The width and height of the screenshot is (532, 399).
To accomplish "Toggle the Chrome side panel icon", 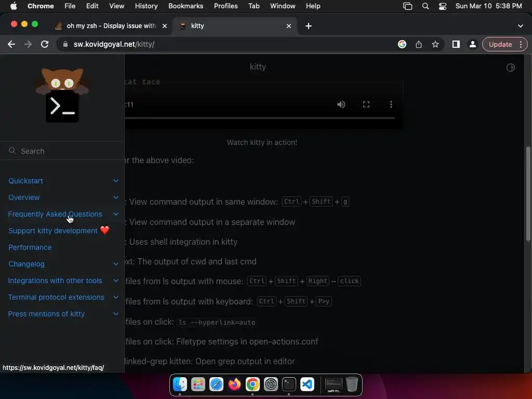I will pos(456,44).
